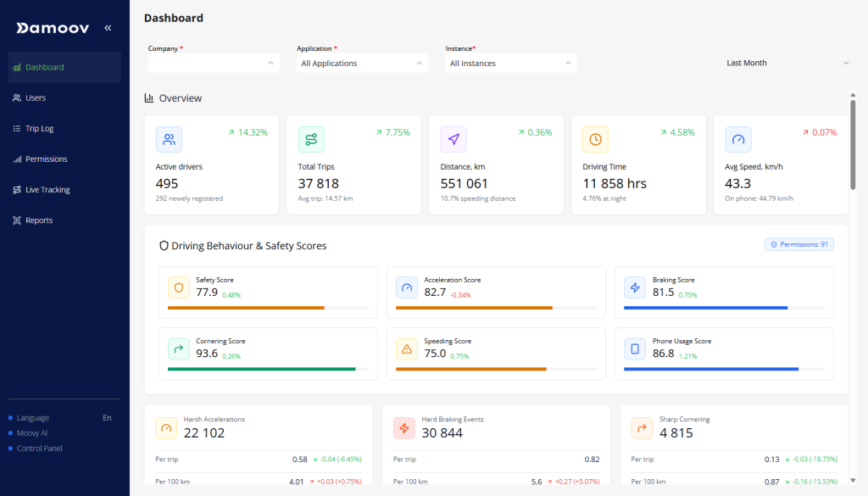Click the Active drivers people icon
The height and width of the screenshot is (496, 868).
click(170, 139)
